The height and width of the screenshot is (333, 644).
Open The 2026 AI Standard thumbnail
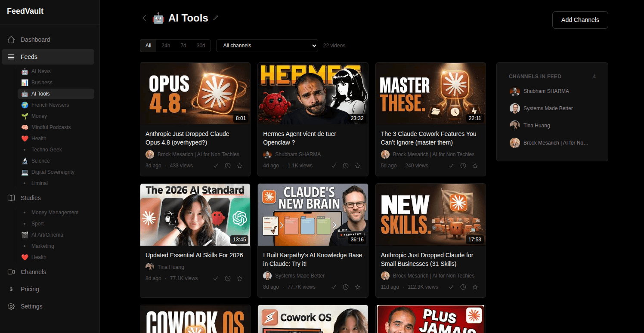[x=195, y=215]
